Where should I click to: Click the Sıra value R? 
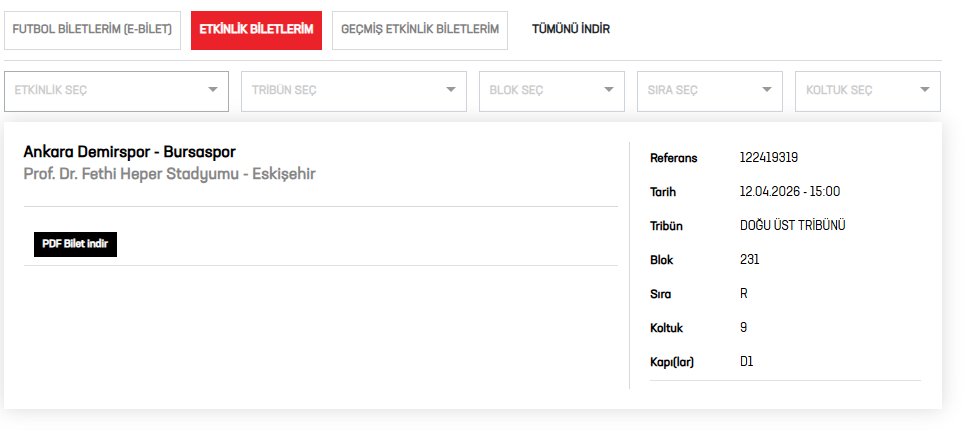pos(744,294)
